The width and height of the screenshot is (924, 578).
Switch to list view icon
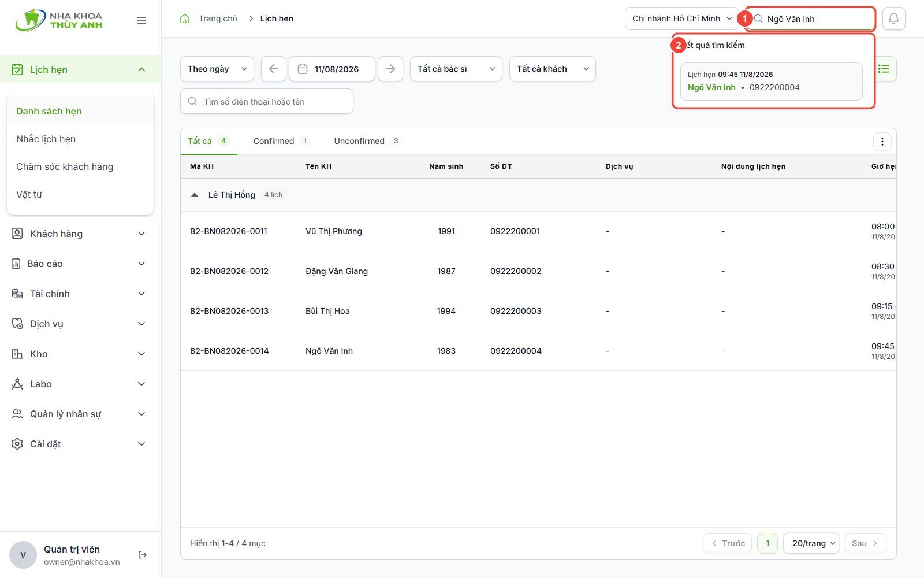pos(884,69)
